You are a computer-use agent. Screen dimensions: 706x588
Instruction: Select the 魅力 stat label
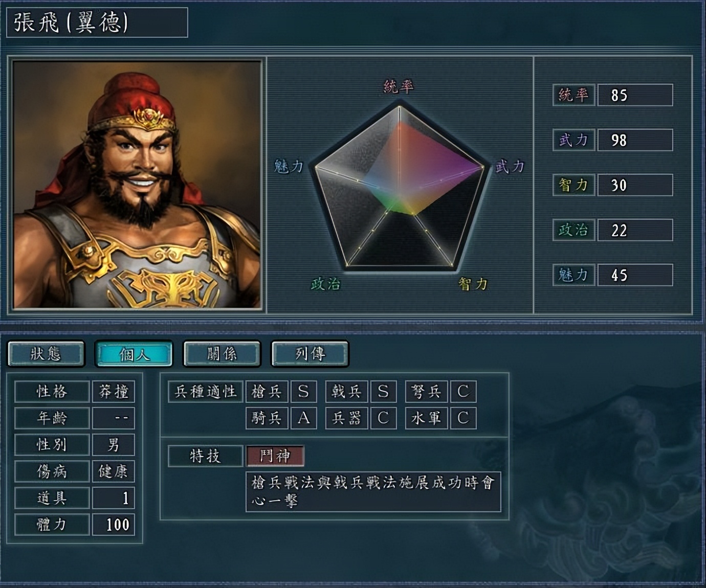click(573, 275)
